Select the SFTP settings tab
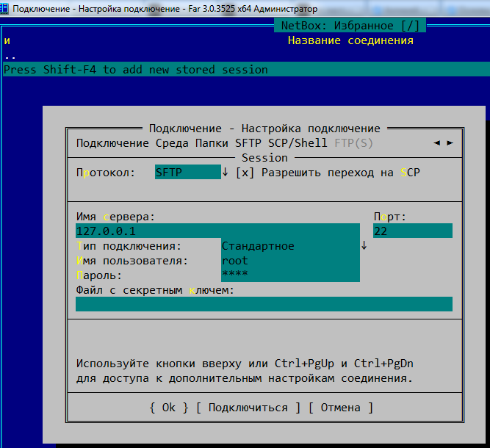 point(251,143)
